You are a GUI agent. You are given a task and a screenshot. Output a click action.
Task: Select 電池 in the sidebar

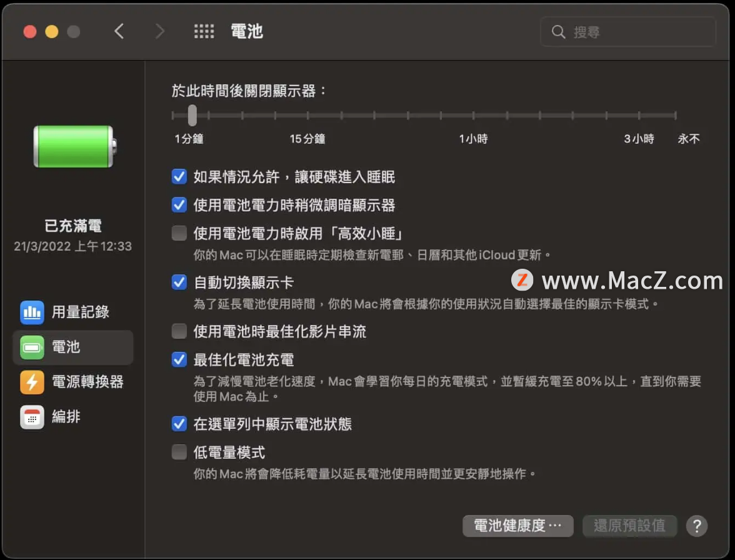click(x=72, y=347)
